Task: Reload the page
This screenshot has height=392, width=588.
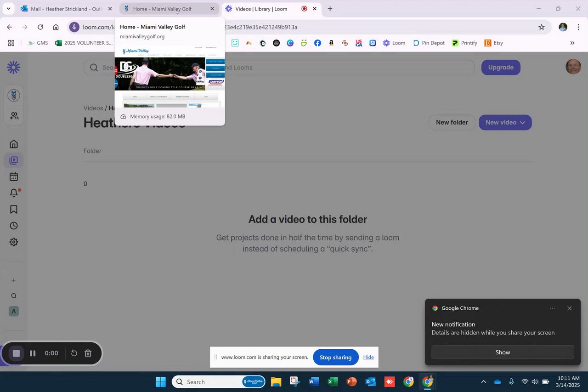Action: [40, 27]
